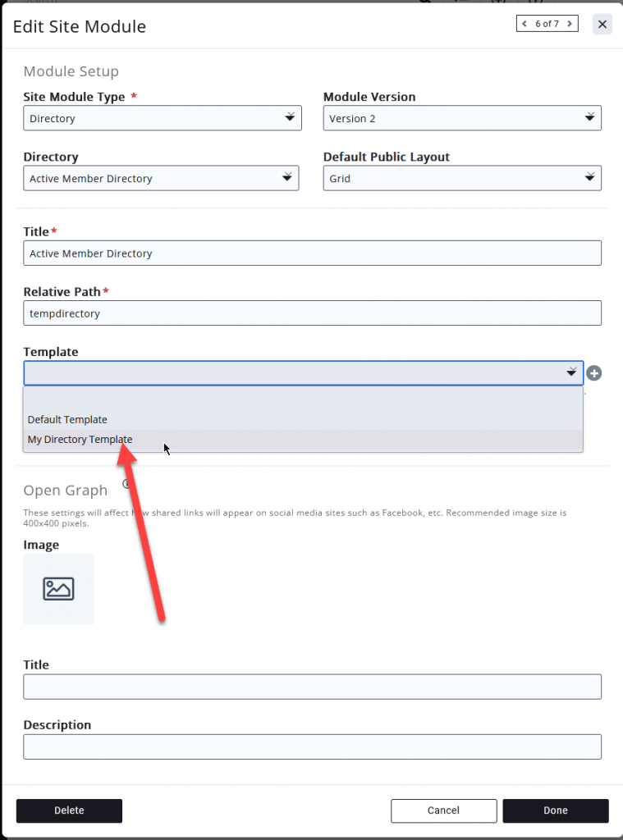Screen dimensions: 623x840
Task: Focus the Open Graph Description field
Action: 312,746
